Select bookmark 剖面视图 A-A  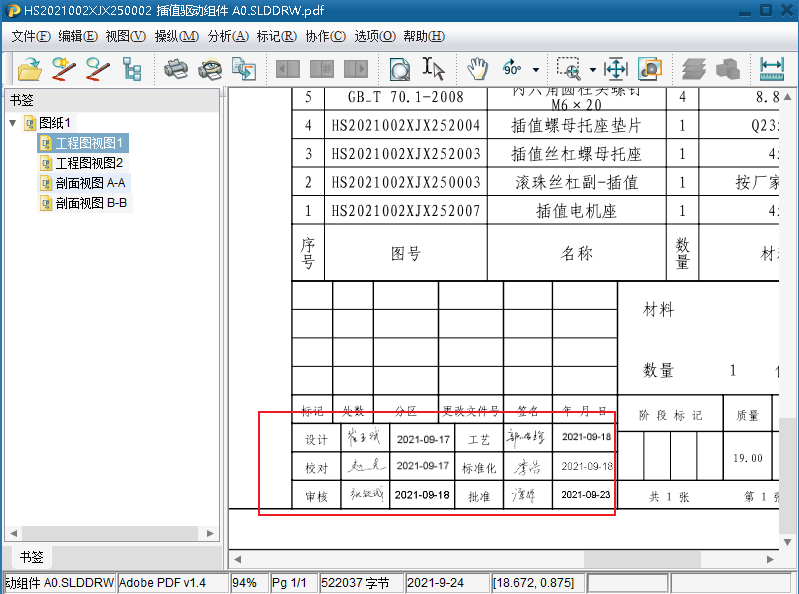click(x=90, y=183)
